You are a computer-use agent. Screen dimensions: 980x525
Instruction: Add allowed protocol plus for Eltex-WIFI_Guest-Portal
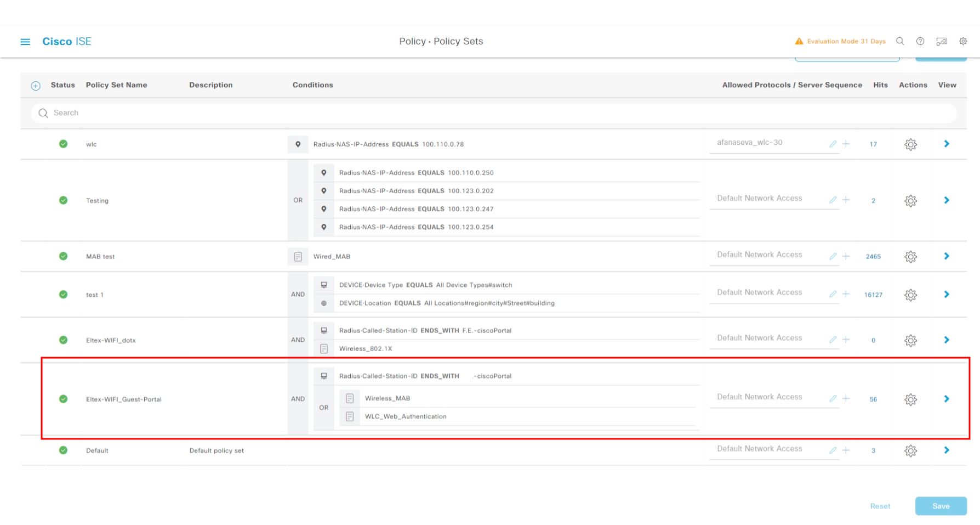(846, 399)
